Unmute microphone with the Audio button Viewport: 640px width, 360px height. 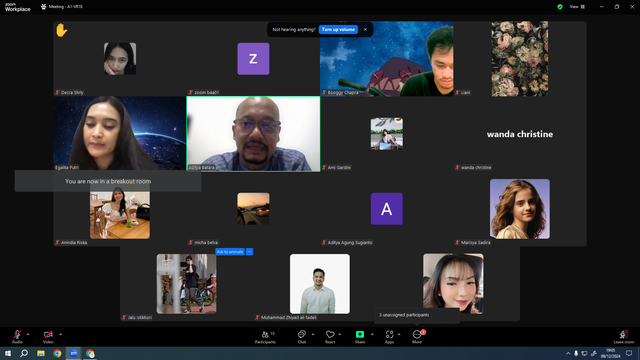[x=17, y=336]
